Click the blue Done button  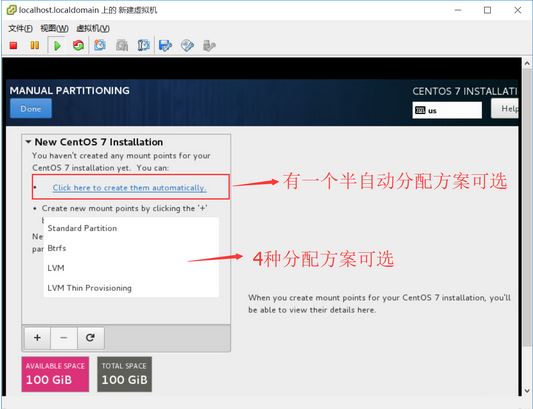point(31,108)
